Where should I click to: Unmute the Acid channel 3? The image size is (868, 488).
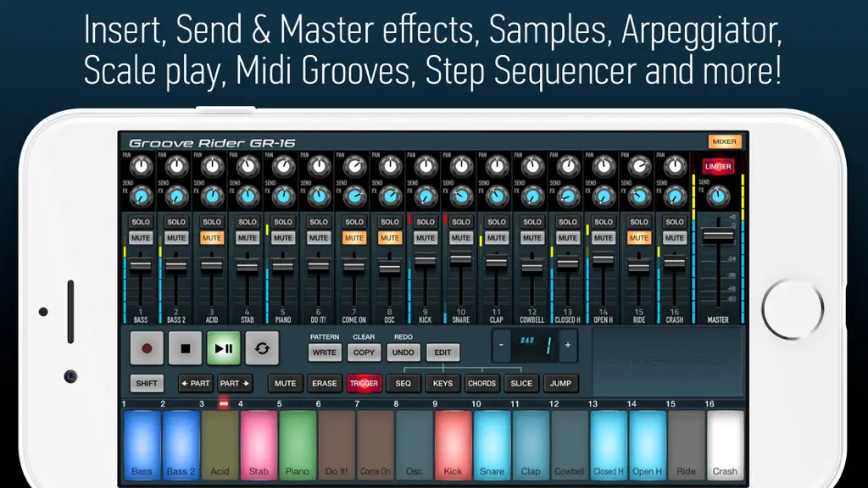point(211,238)
